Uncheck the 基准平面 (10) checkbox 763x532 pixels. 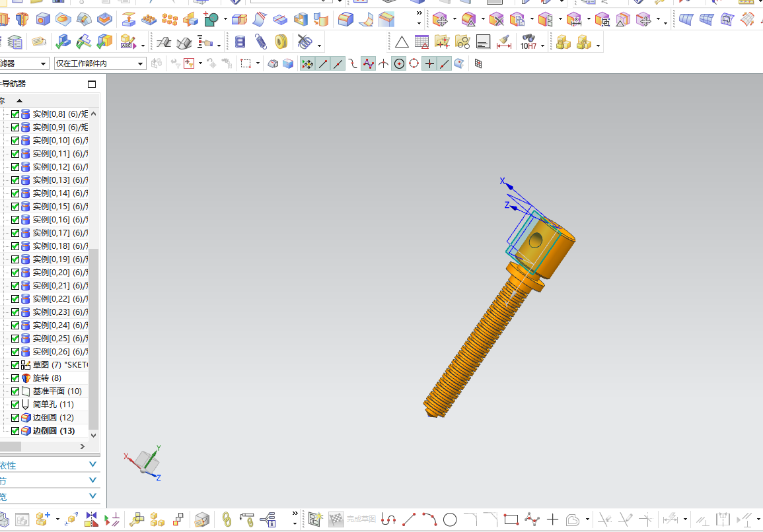tap(15, 391)
